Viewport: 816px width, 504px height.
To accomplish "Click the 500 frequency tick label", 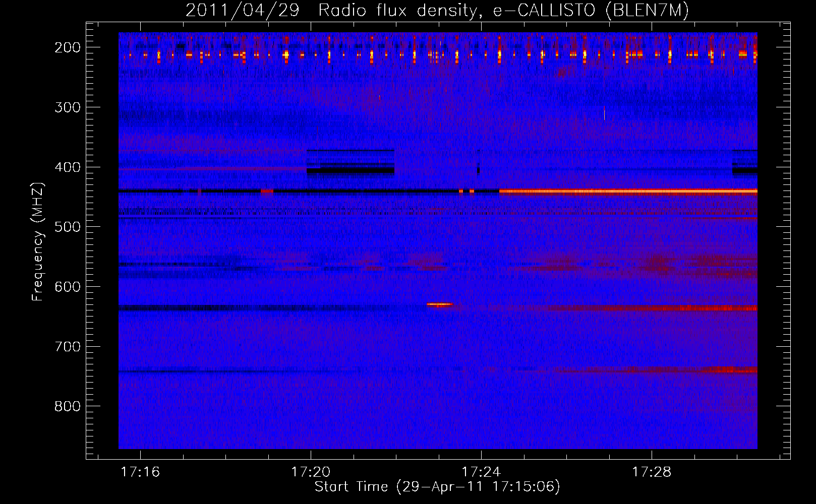I will (68, 227).
